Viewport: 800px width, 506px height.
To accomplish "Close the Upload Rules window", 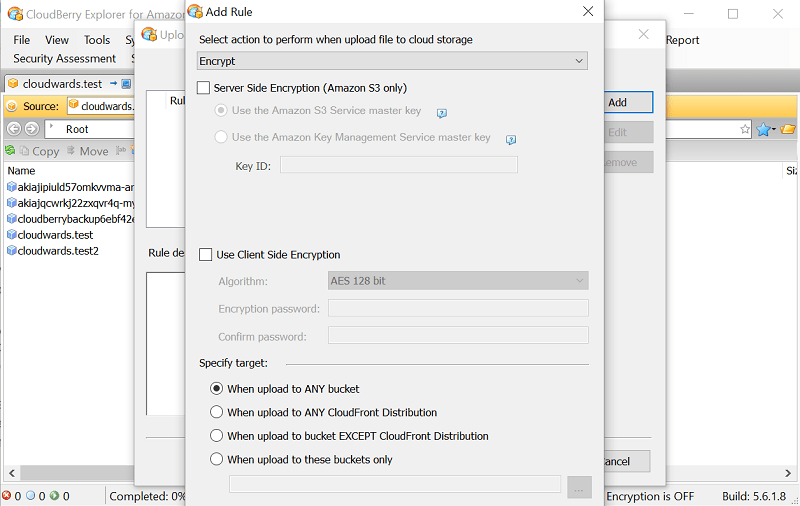I will pyautogui.click(x=643, y=34).
